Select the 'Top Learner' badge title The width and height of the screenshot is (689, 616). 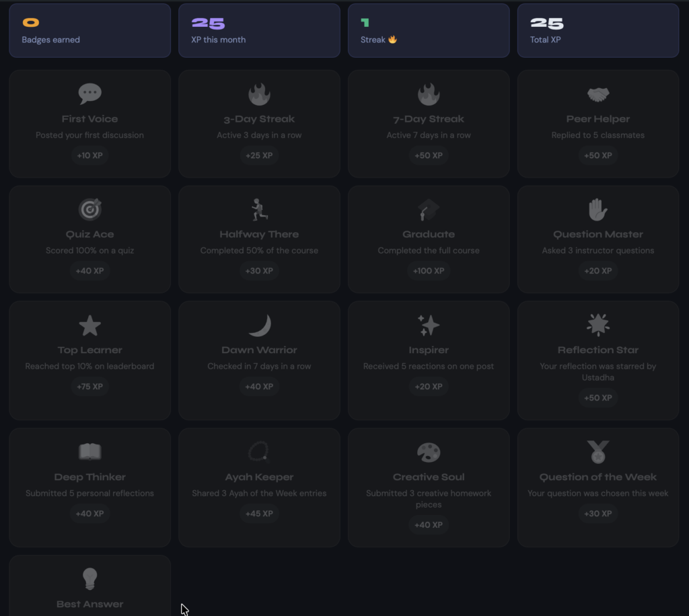coord(89,350)
